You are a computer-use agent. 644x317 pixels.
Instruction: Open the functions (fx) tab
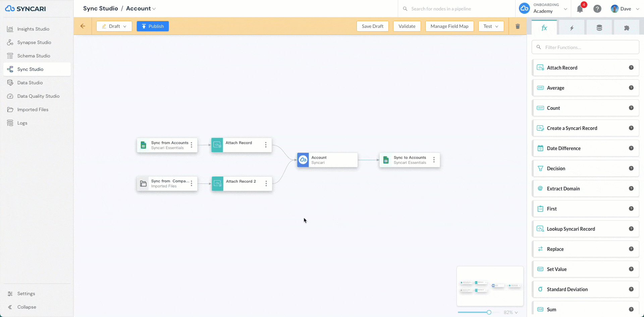pos(544,28)
